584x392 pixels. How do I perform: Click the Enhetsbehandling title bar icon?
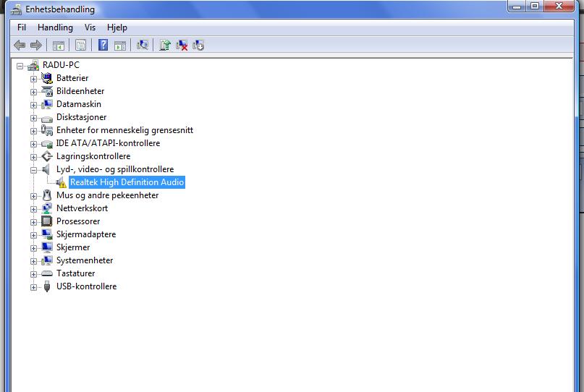16,9
